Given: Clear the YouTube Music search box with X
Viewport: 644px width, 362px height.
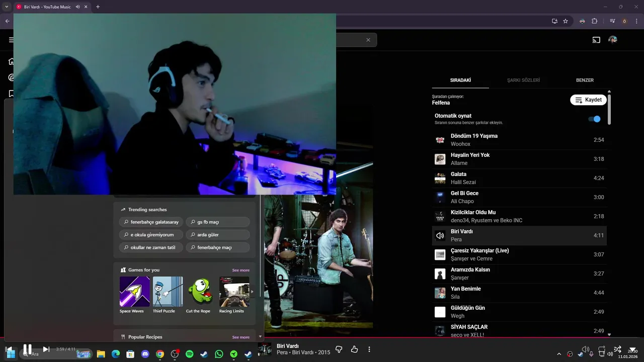Looking at the screenshot, I should pos(368,40).
